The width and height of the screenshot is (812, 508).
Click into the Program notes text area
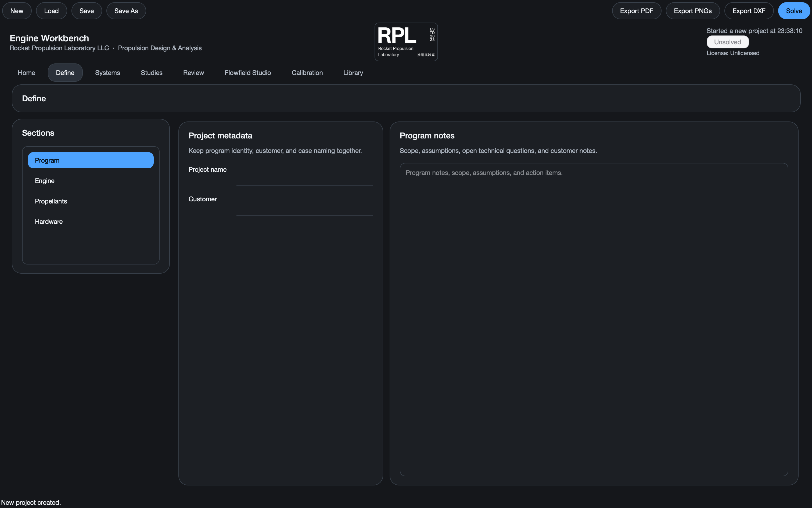594,320
